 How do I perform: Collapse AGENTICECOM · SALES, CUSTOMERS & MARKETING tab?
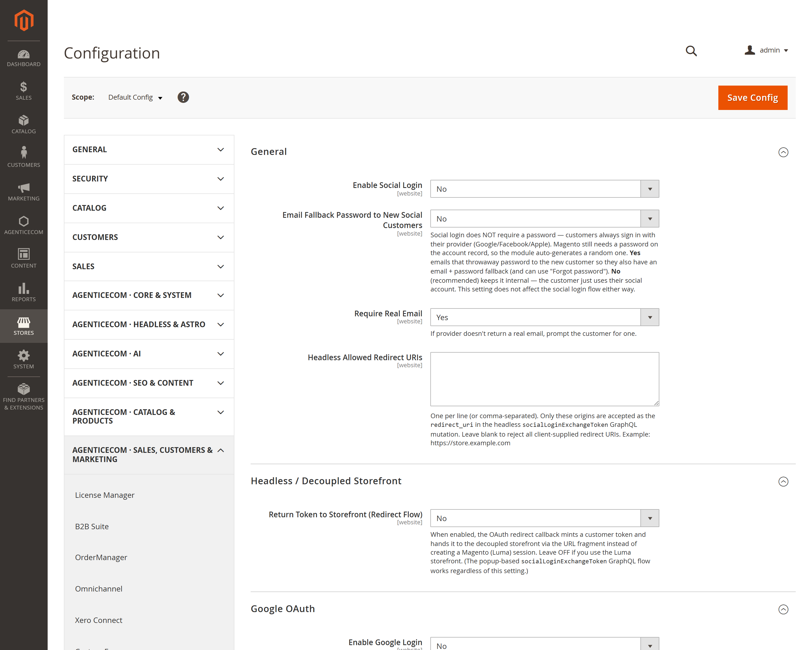point(149,455)
